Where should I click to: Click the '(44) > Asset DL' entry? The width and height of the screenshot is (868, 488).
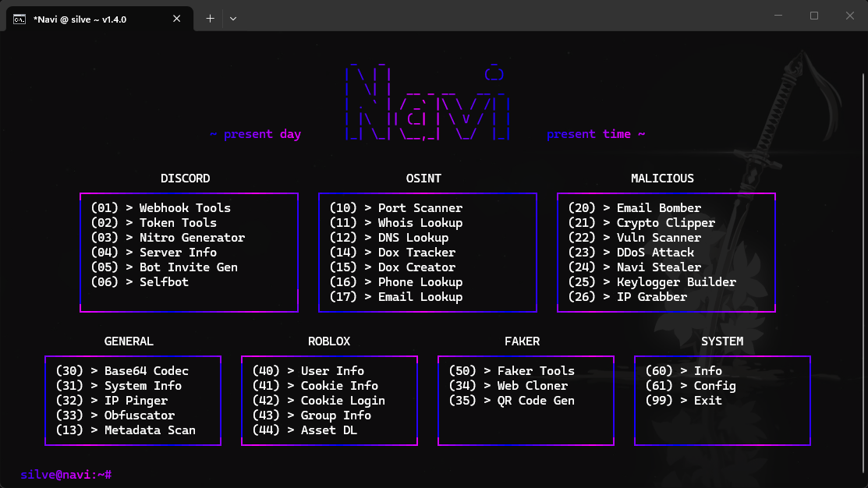[304, 430]
